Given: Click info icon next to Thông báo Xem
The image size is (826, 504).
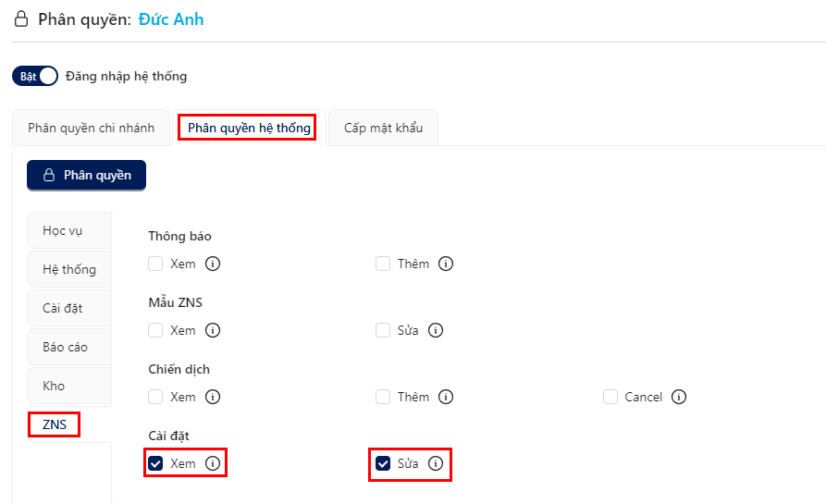Looking at the screenshot, I should coord(213,264).
